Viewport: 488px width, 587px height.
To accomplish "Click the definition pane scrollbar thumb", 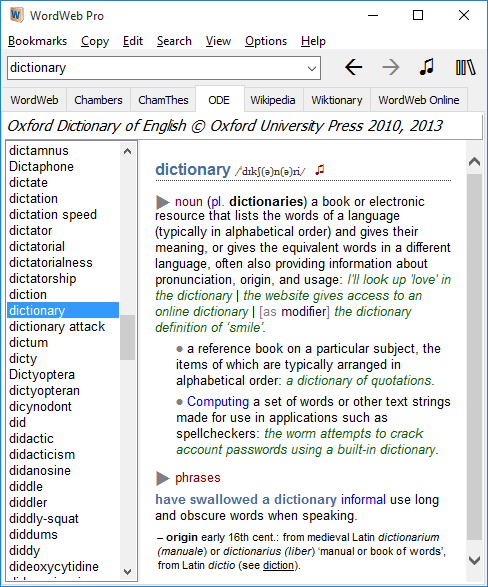I will coord(475,357).
